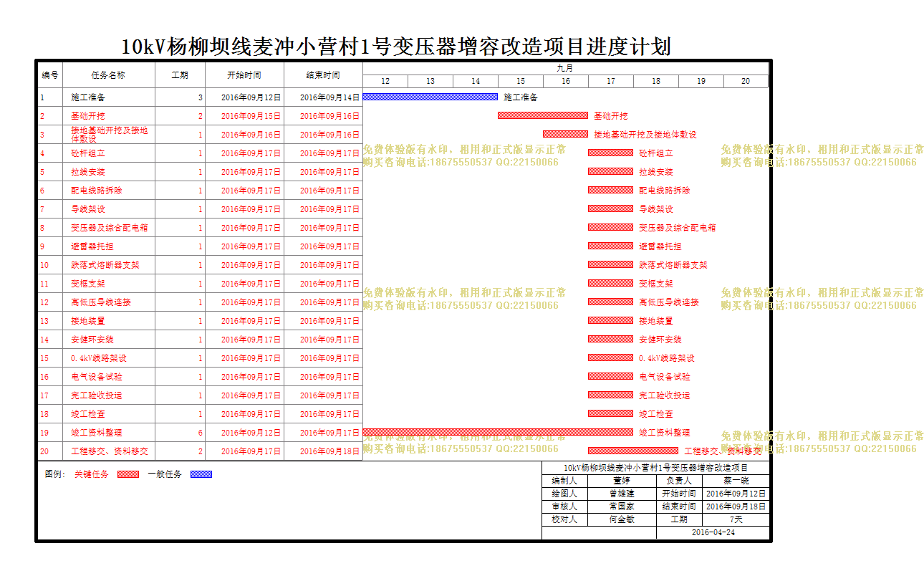Click the 一般任务 legend label
Screen dimensions: 924x576
(x=165, y=474)
